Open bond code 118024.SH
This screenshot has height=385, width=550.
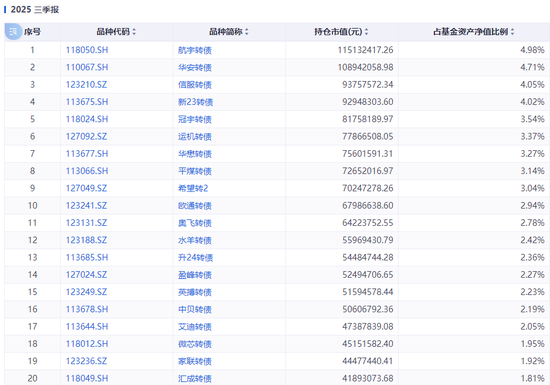[x=87, y=119]
